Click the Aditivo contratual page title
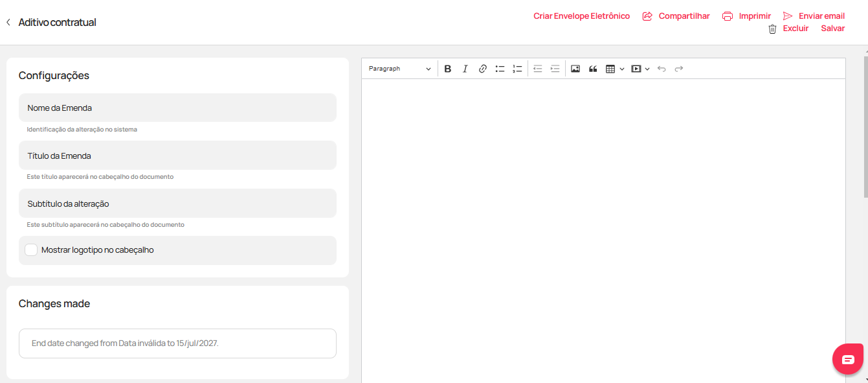The width and height of the screenshot is (868, 383). coord(58,22)
